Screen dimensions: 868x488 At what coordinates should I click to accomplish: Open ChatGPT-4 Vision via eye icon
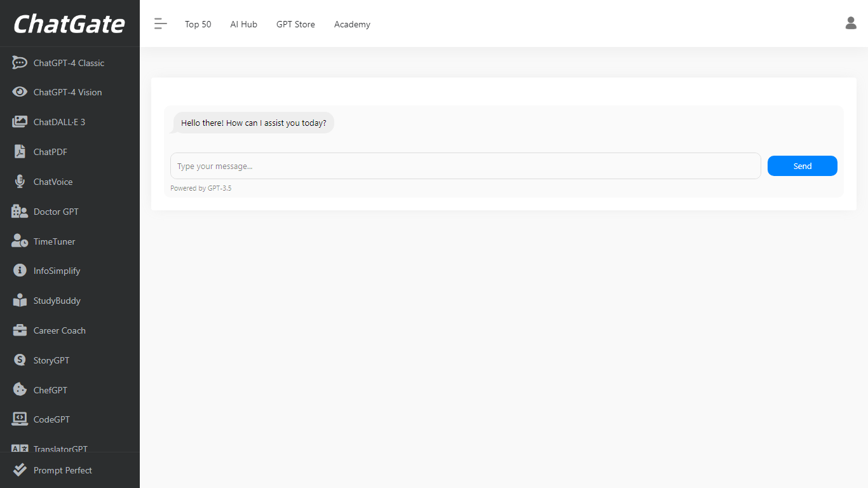pyautogui.click(x=20, y=92)
